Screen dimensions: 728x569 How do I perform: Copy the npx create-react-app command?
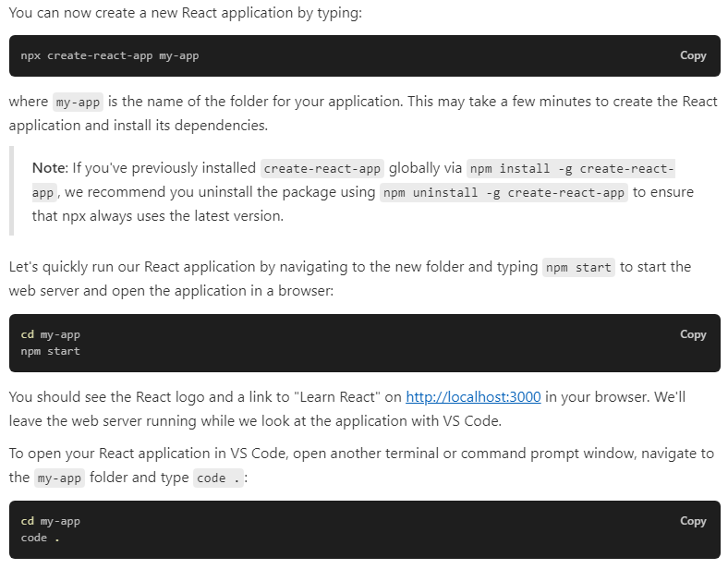pos(693,55)
